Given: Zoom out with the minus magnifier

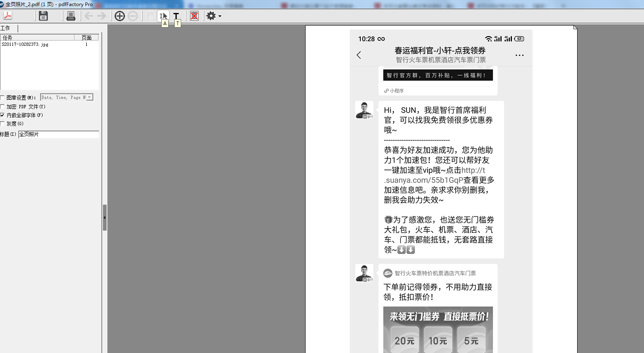Looking at the screenshot, I should [133, 16].
